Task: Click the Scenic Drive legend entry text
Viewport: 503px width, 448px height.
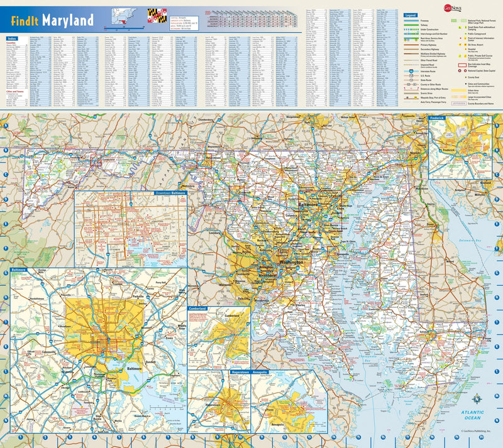Action: [426, 94]
